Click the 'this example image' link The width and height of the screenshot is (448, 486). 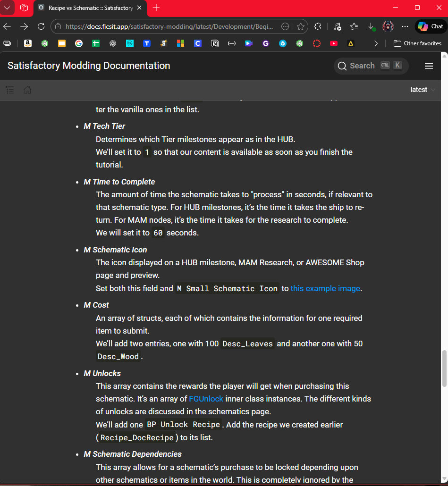click(325, 288)
